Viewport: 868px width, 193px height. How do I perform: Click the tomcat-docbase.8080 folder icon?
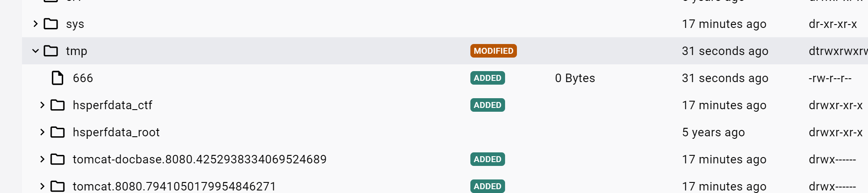pyautogui.click(x=58, y=160)
